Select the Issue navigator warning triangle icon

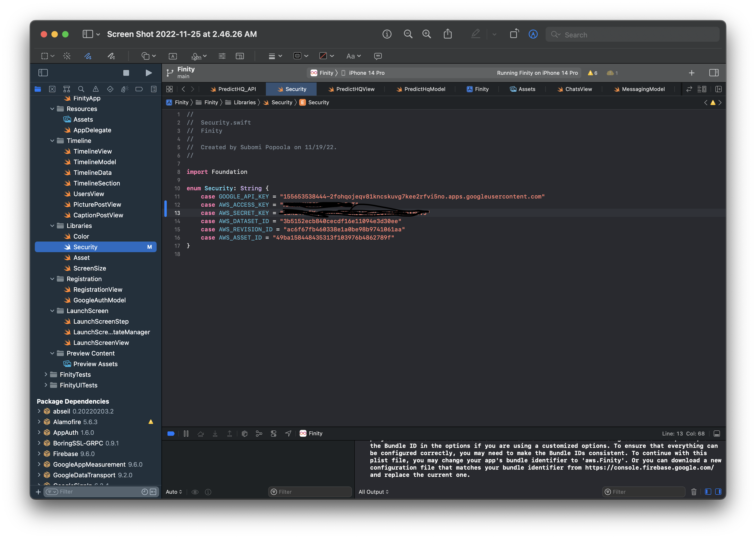[x=96, y=89]
